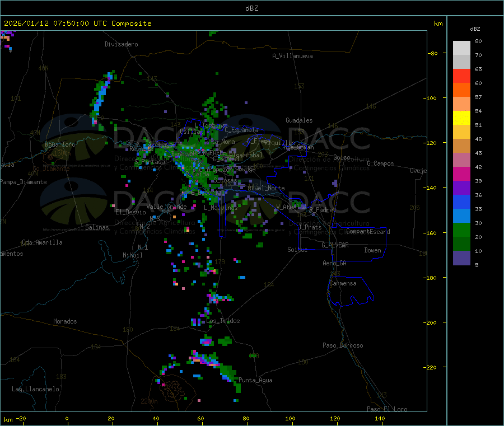504x426 pixels.
Task: Select the Valle_Grande label
Action: [x=166, y=207]
